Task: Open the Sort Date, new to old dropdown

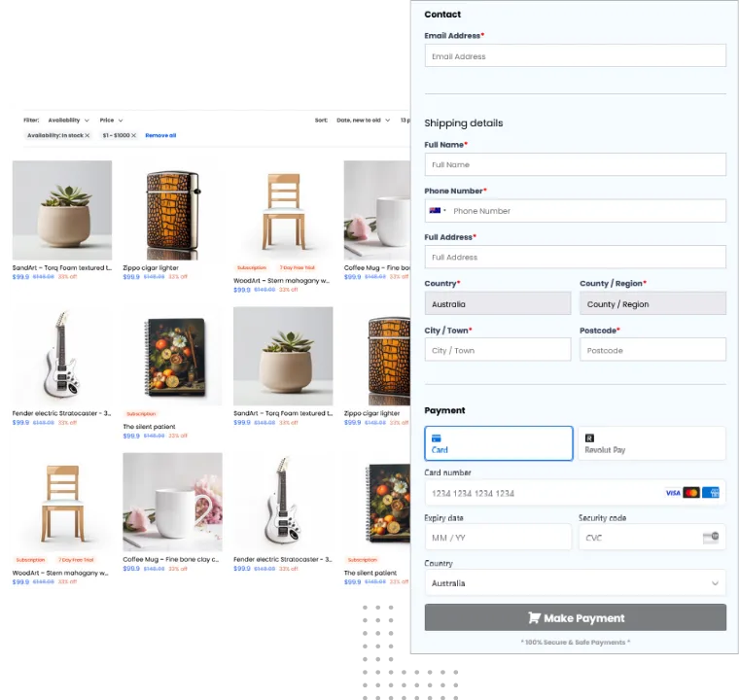Action: [x=363, y=121]
